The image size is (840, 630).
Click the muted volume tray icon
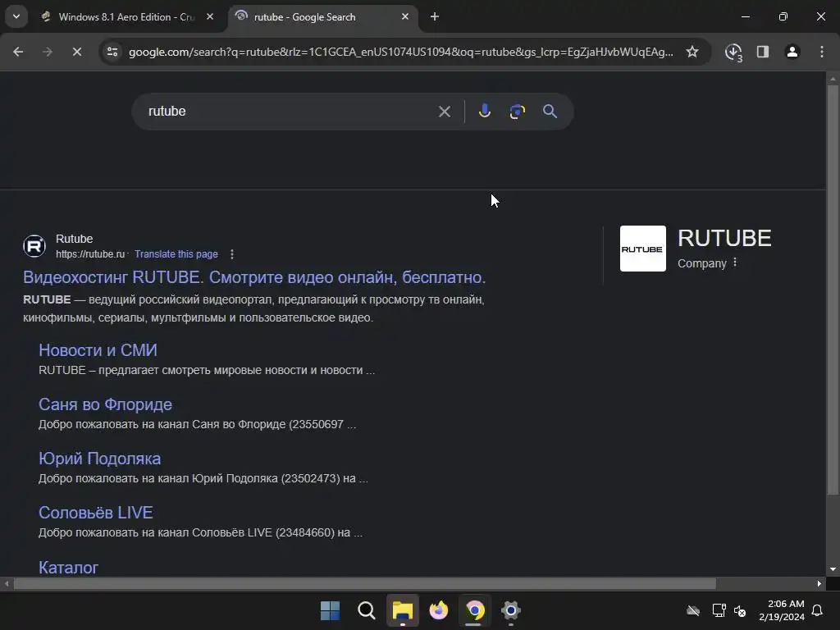pos(741,610)
